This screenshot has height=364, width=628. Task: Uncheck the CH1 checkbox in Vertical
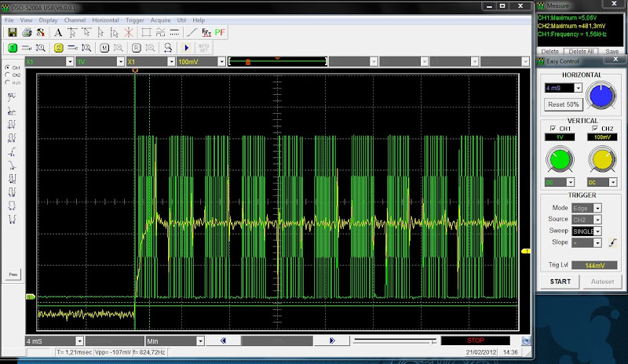(553, 129)
